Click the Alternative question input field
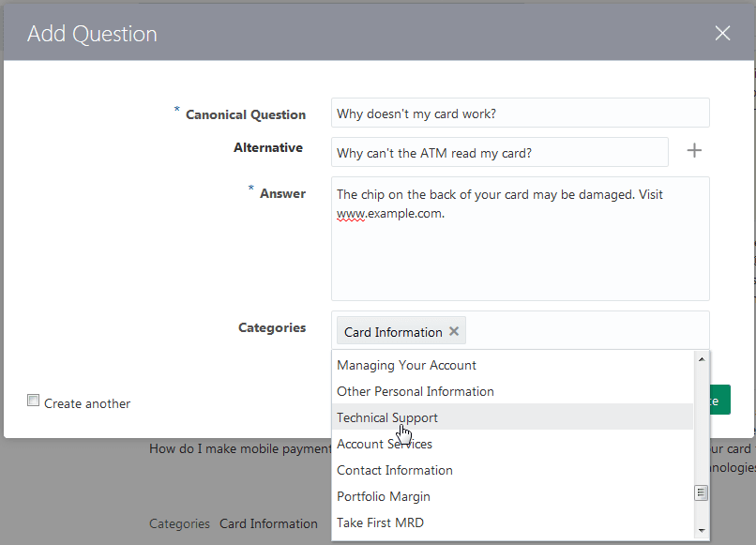Screen dimensions: 756x545 (499, 151)
